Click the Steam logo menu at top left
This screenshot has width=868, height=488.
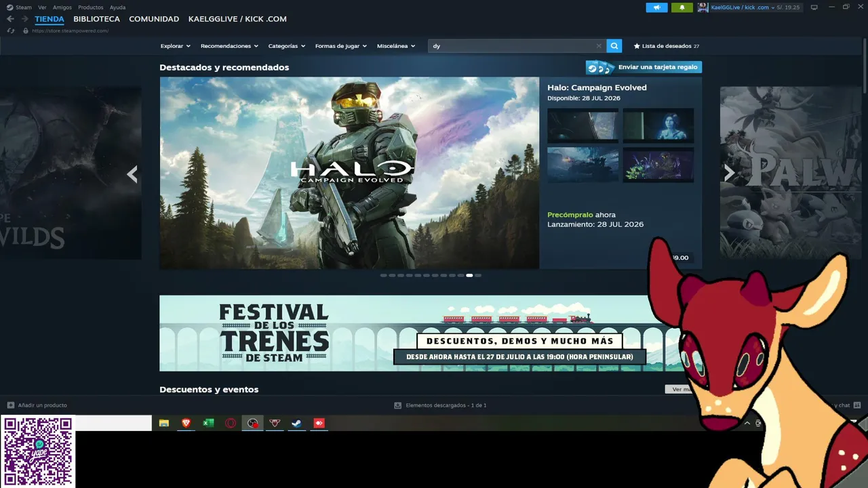20,7
